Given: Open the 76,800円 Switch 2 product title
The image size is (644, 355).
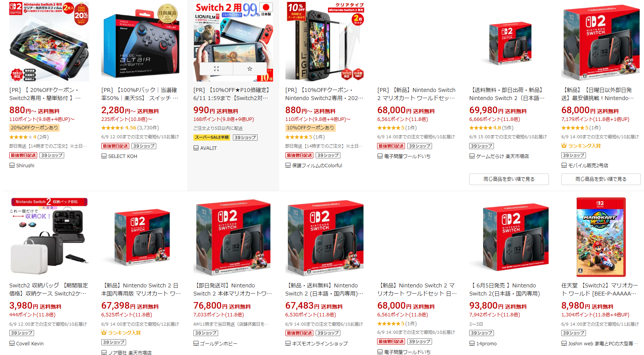Looking at the screenshot, I should 233,289.
